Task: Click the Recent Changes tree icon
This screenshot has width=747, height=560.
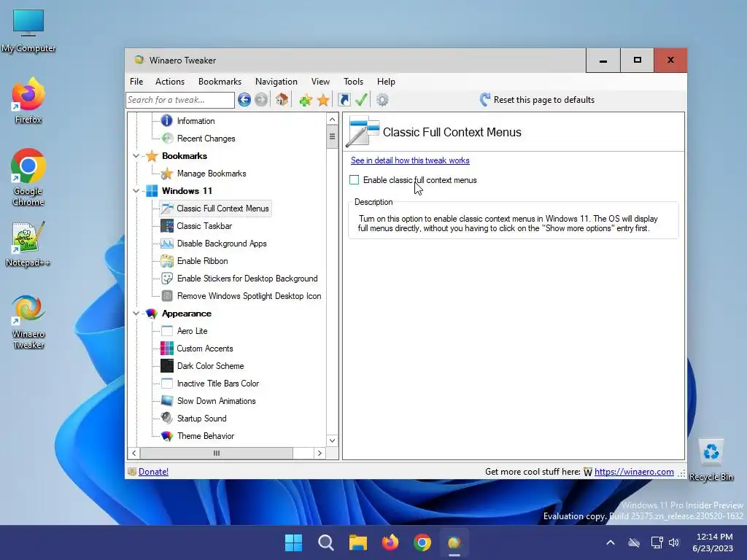Action: 167,138
